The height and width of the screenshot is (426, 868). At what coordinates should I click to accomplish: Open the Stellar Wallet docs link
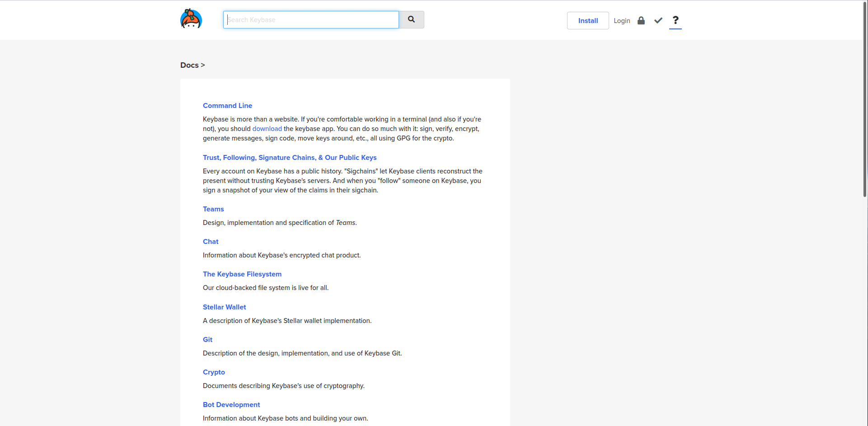pyautogui.click(x=225, y=307)
